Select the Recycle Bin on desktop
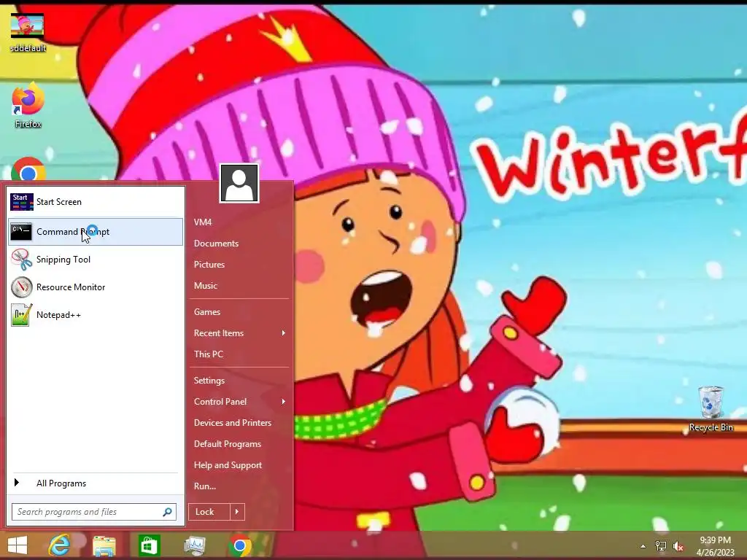The height and width of the screenshot is (560, 747). [711, 408]
